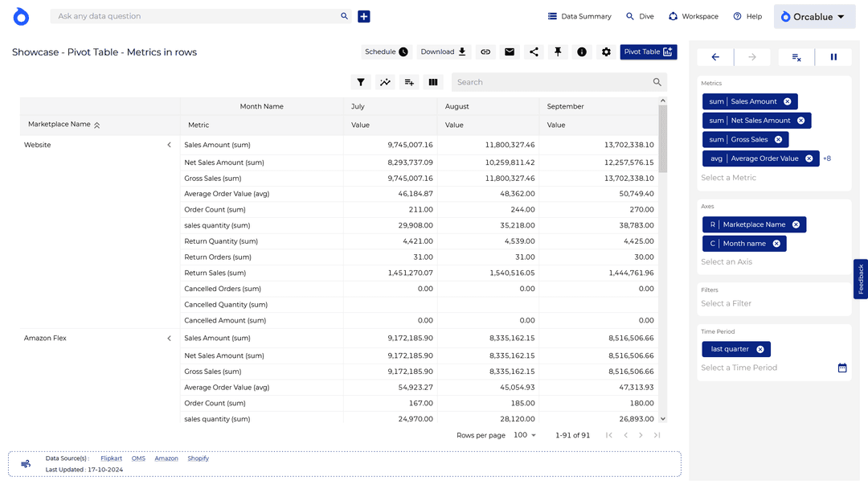Pin this report using the pin icon
Viewport: 868px width, 489px height.
pos(557,51)
